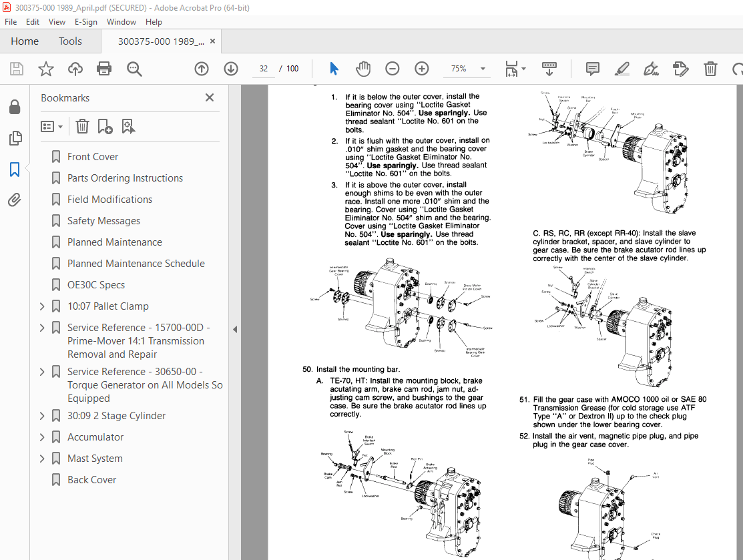Screen dimensions: 743x560
Task: Open the Page Thumbnails panel icon
Action: (x=15, y=138)
